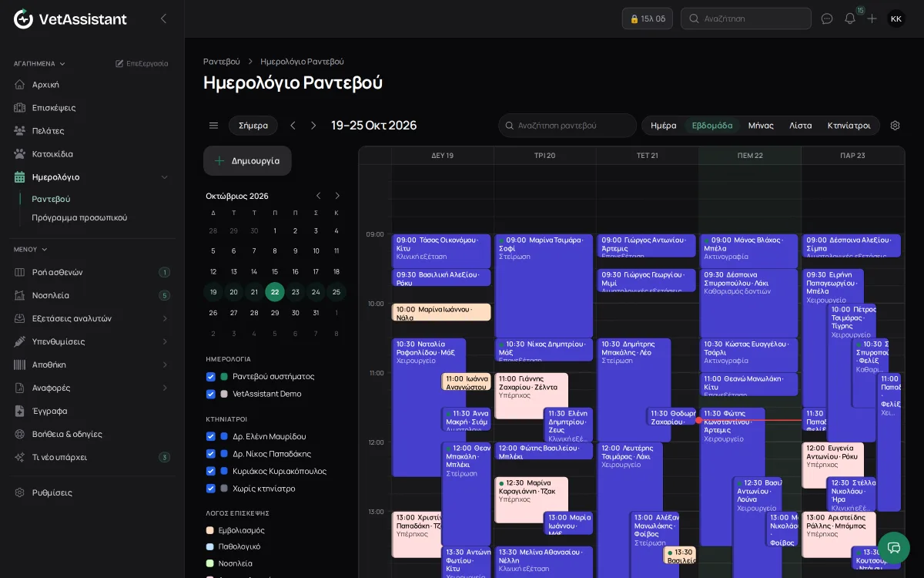Go to next month in mini calendar
Viewport: 924px width, 578px height.
(x=336, y=196)
